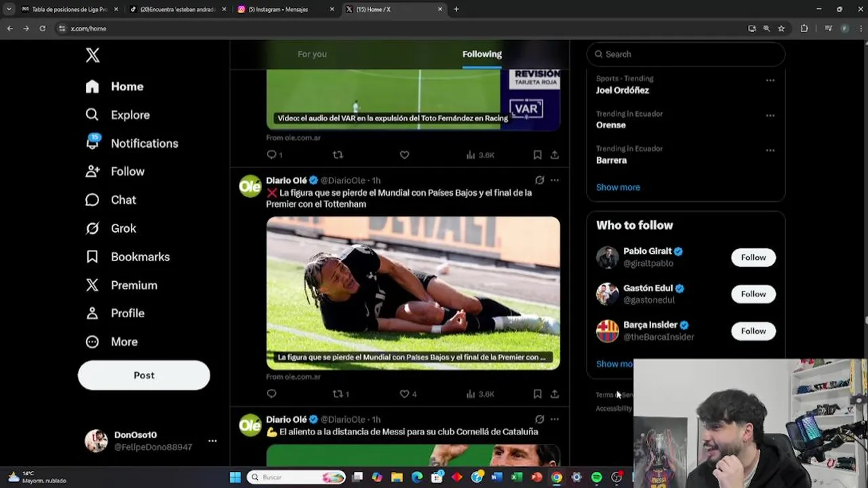Open more options for Barrera trend
This screenshot has width=868, height=488.
[x=770, y=150]
